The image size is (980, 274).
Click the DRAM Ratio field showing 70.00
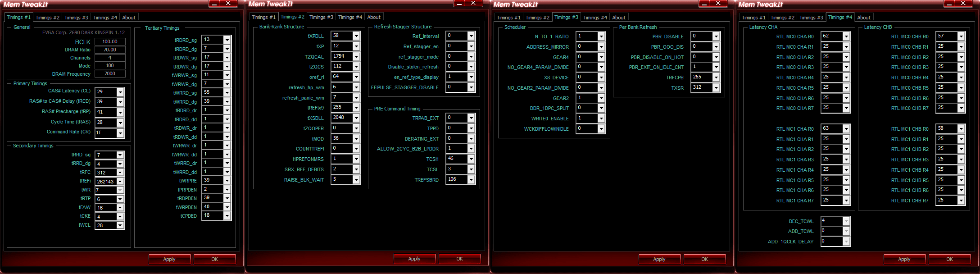[x=110, y=50]
